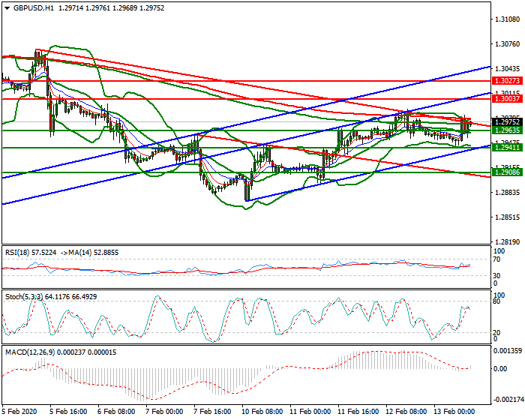525x420 pixels.
Task: Select the GBPUSD,H1 chart title text
Action: [x=34, y=8]
